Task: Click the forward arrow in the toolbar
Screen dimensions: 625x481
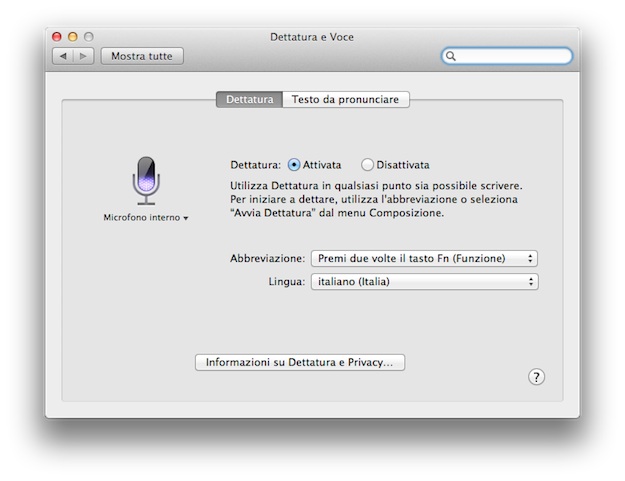Action: (x=84, y=56)
